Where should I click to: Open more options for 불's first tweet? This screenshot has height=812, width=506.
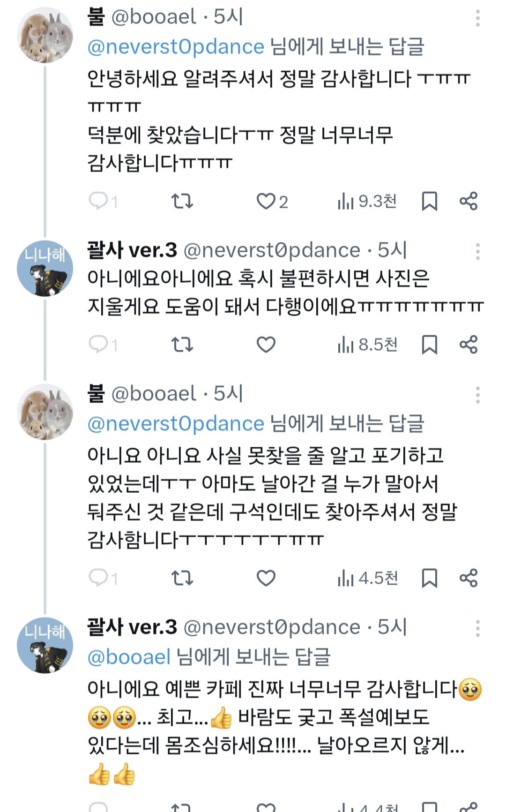477,19
